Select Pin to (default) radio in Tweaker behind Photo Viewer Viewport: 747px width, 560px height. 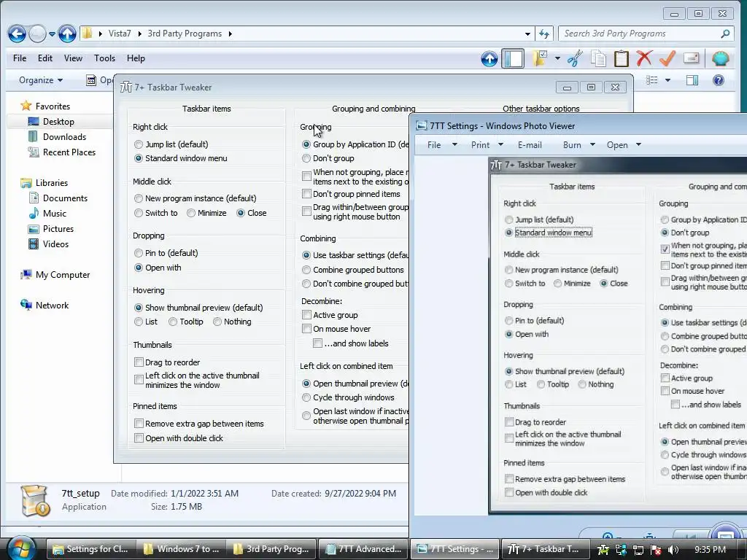pos(138,253)
